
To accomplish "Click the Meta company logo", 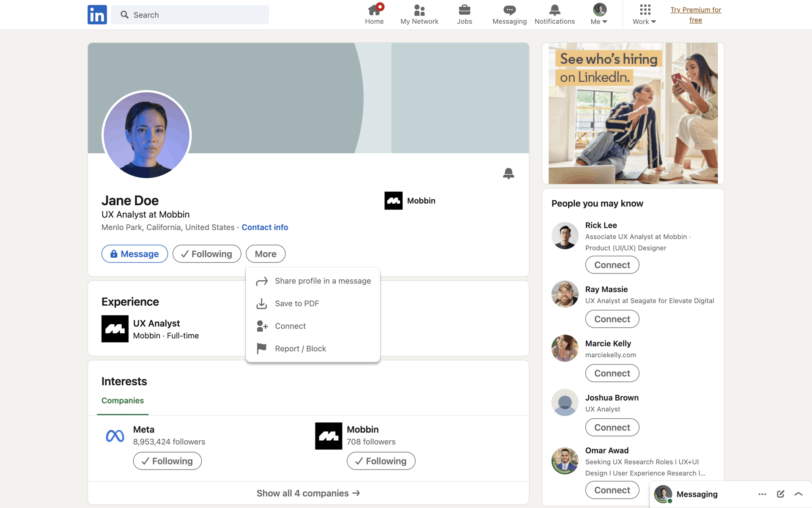I will coord(115,436).
